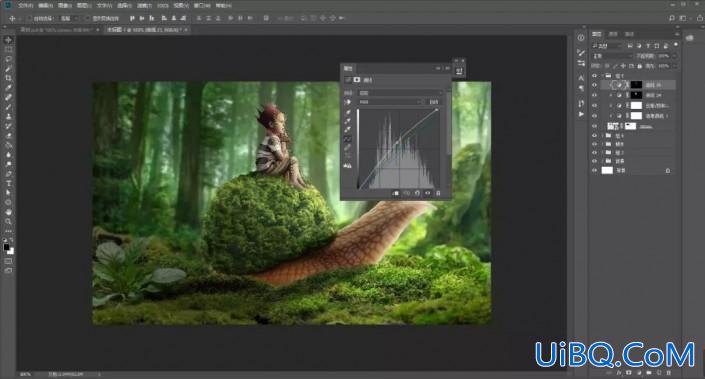Click the lock all icon in Layers panel
Screen dimensions: 705x379
point(639,66)
